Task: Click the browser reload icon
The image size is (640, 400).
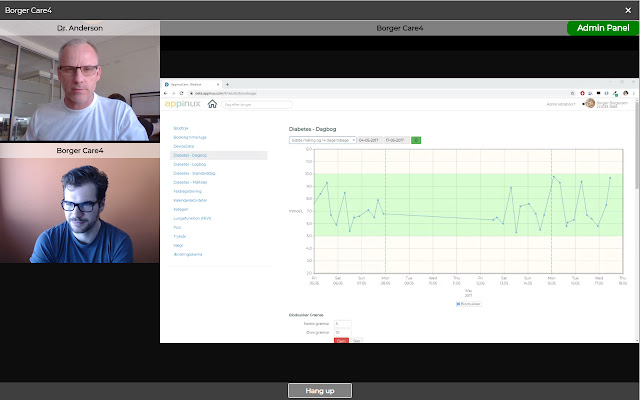Action: coord(182,93)
